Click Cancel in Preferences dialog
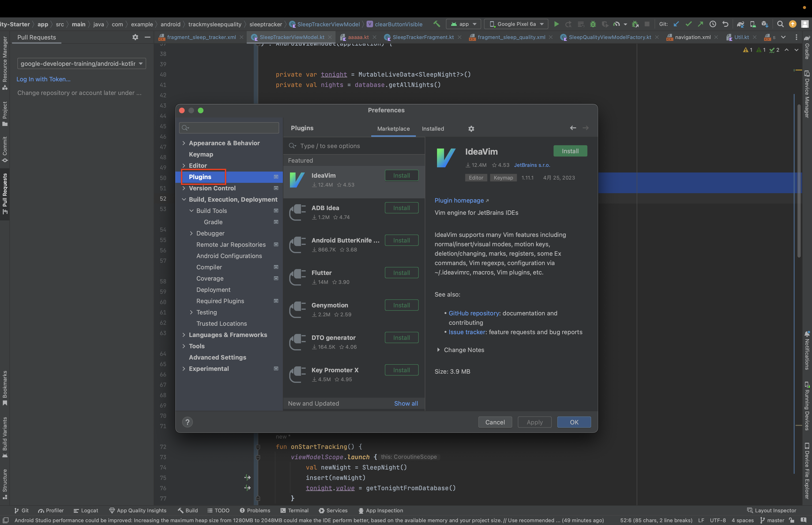 [495, 422]
